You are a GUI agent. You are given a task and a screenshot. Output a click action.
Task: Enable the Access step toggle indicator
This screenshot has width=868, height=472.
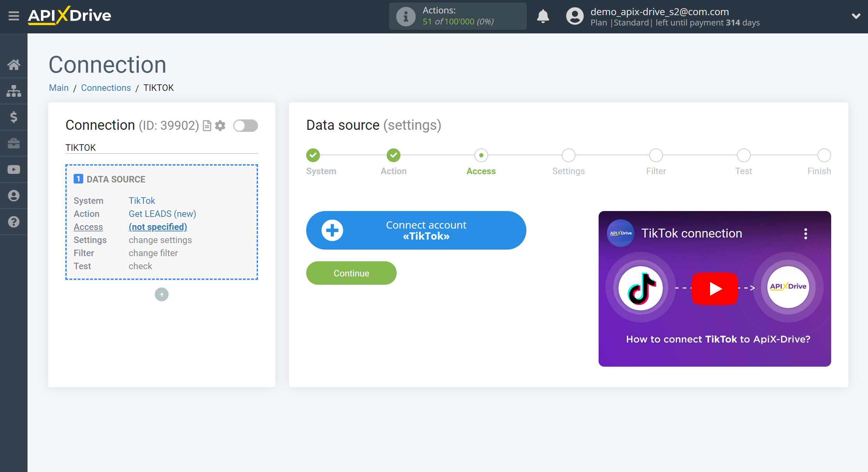click(481, 156)
